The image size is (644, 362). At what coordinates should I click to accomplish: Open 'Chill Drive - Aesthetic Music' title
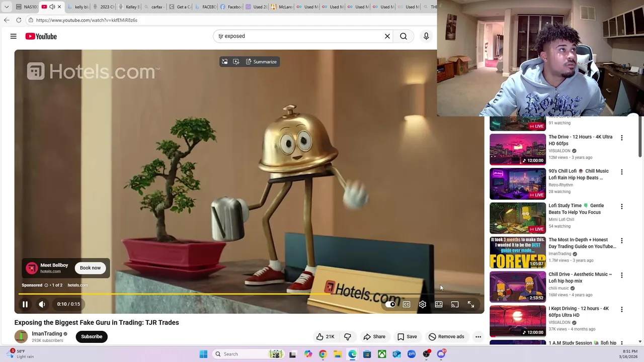click(580, 278)
